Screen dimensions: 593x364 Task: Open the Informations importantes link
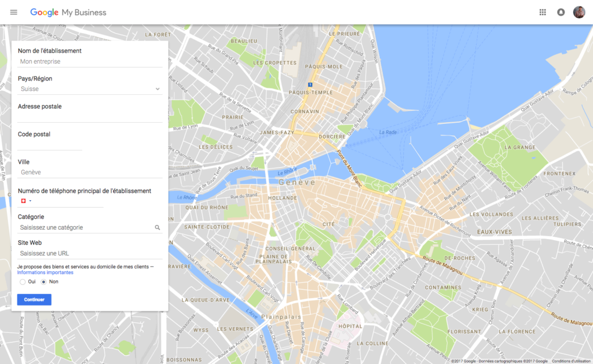(x=45, y=273)
